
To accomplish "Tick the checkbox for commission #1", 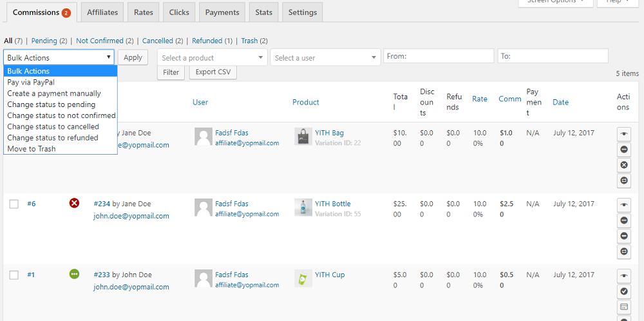I will (14, 275).
